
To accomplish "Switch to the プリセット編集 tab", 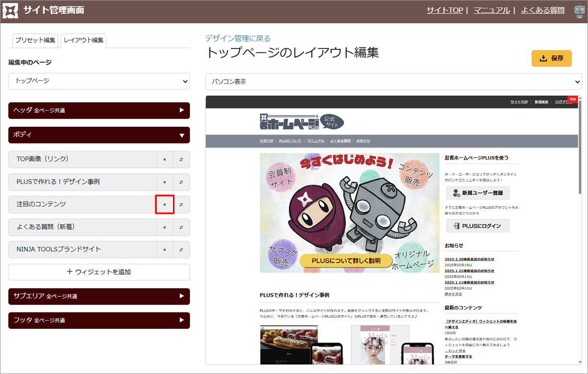I will (35, 41).
